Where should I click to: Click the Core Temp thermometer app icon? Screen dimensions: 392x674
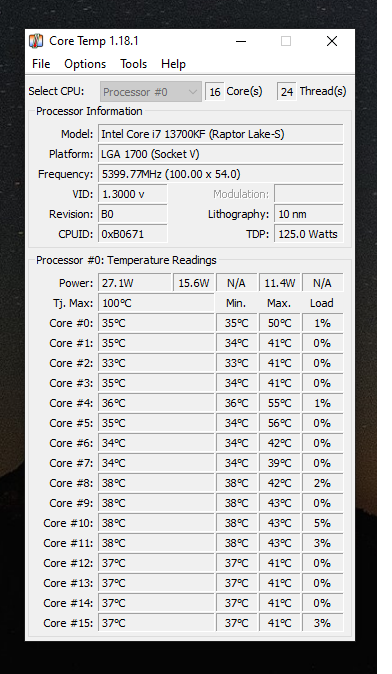36,41
